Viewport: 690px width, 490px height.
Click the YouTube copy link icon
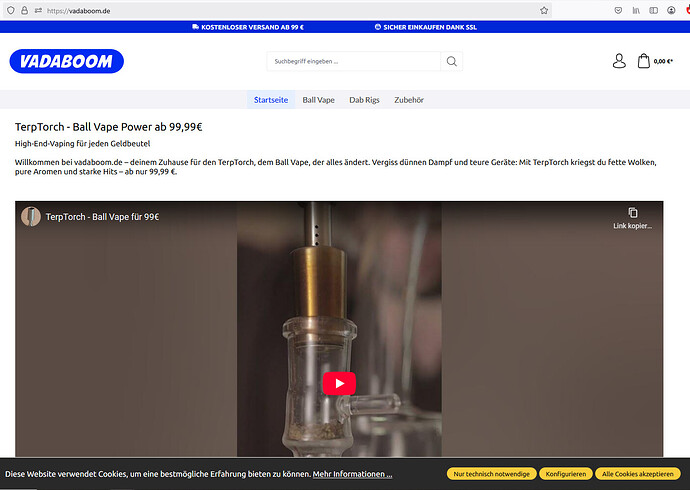(x=632, y=212)
